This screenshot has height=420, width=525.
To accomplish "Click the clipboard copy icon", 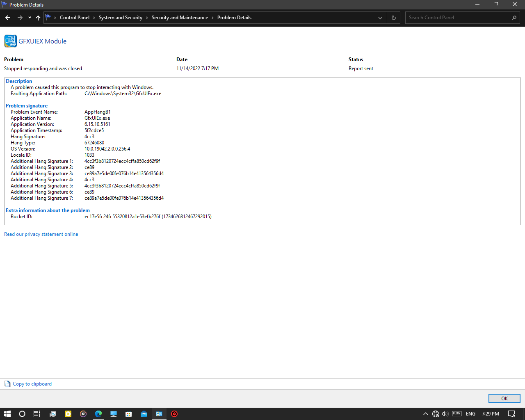I will 7,384.
